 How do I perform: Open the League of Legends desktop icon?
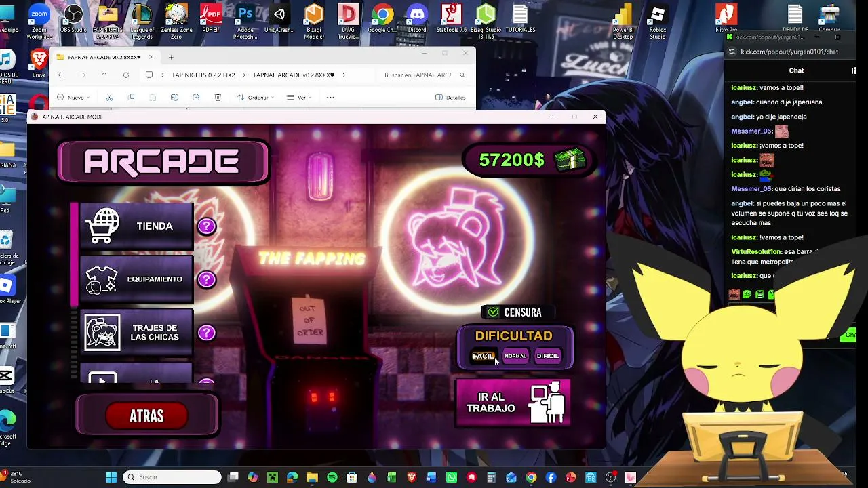tap(142, 20)
